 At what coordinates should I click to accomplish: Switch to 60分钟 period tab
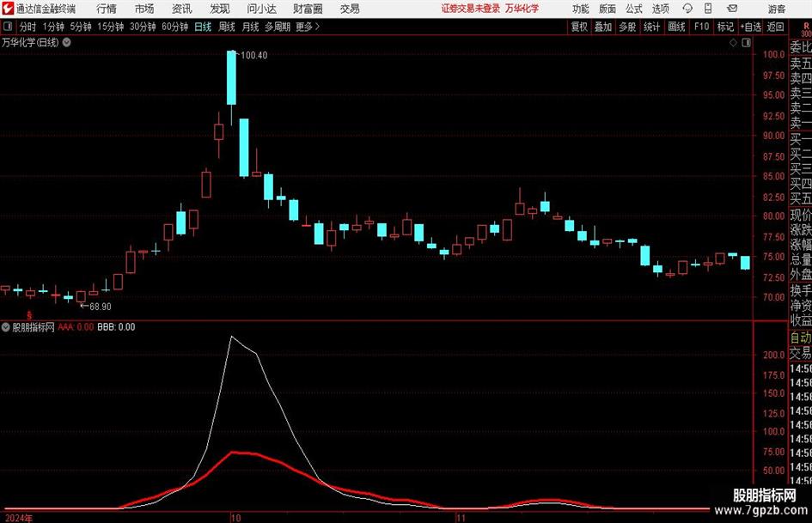coord(175,27)
